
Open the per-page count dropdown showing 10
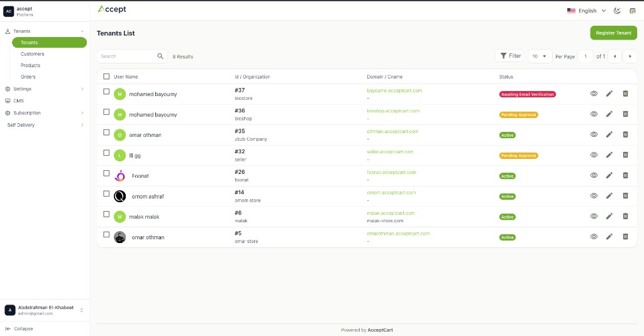(x=539, y=56)
